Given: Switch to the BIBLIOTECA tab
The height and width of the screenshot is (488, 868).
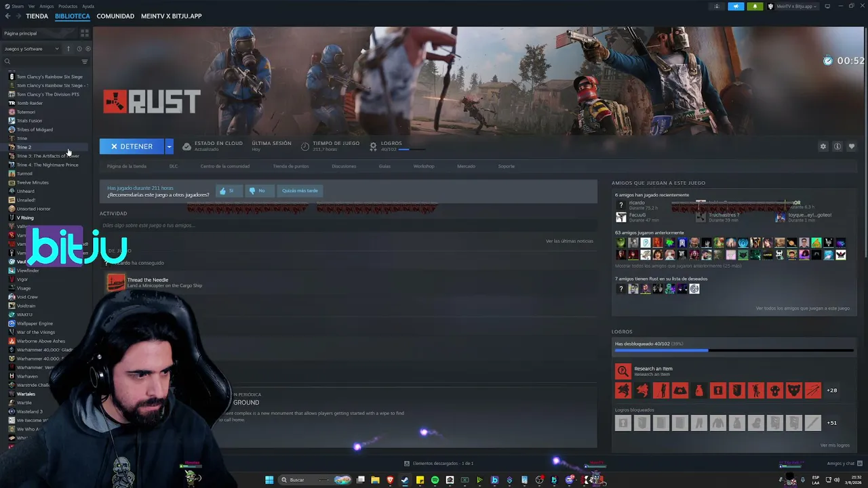Looking at the screenshot, I should click(73, 16).
